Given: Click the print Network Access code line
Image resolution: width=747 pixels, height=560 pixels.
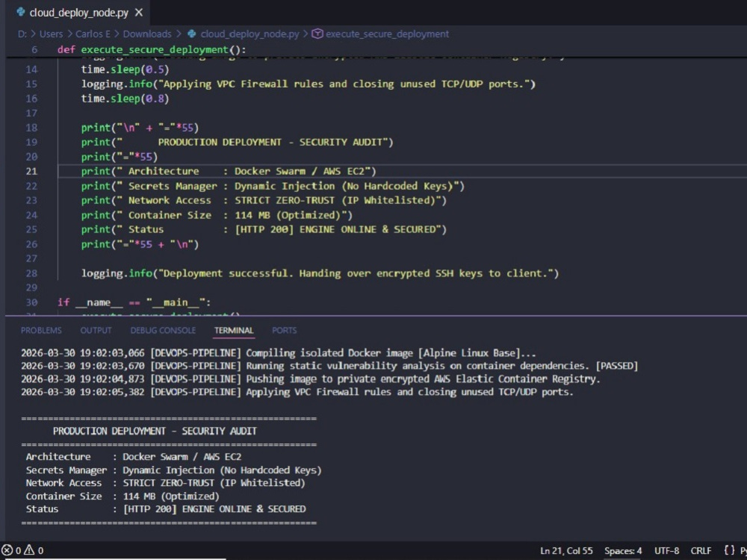Looking at the screenshot, I should pyautogui.click(x=264, y=200).
